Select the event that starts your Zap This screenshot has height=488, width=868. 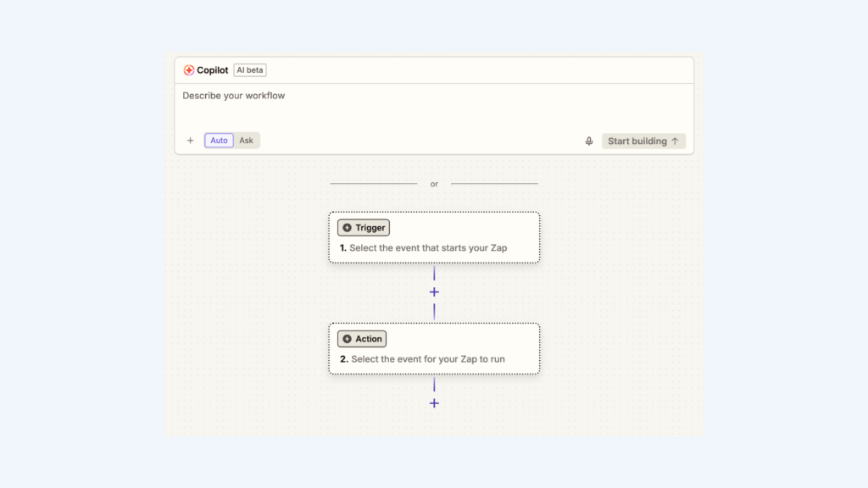(x=433, y=248)
